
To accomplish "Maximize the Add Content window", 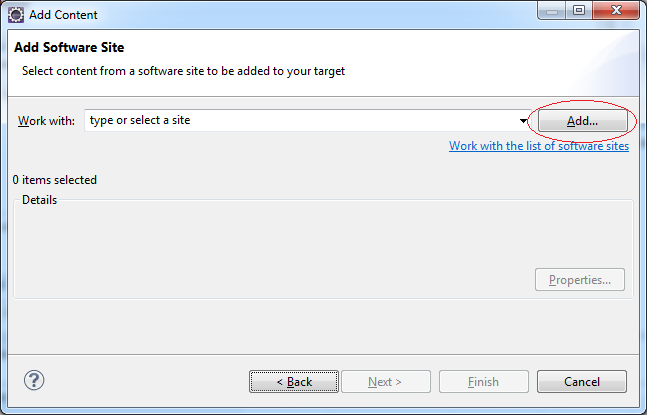I will click(x=579, y=11).
